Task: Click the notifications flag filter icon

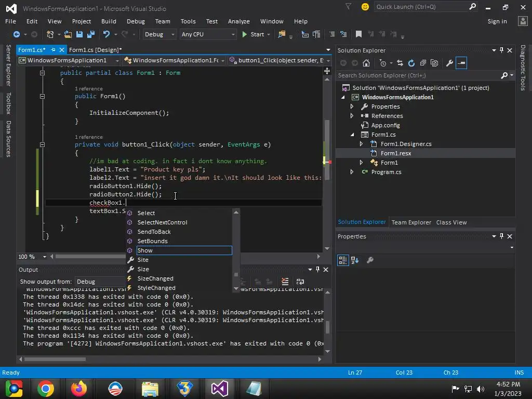Action: click(349, 6)
